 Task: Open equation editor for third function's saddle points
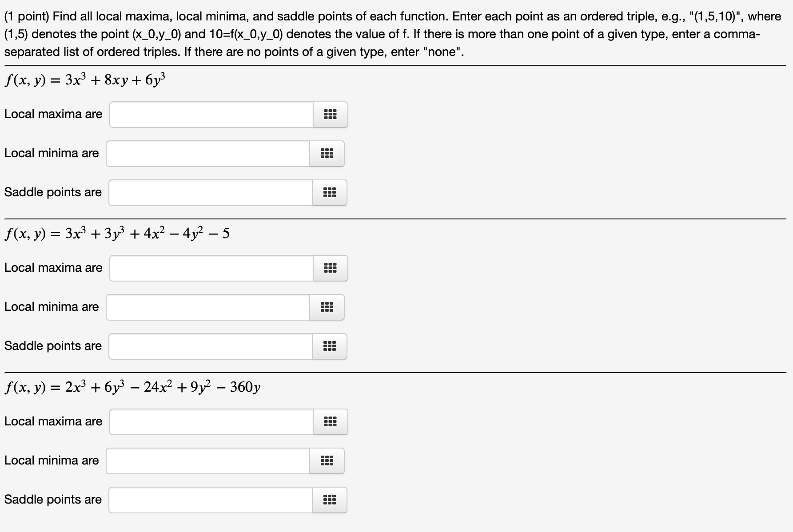click(330, 500)
